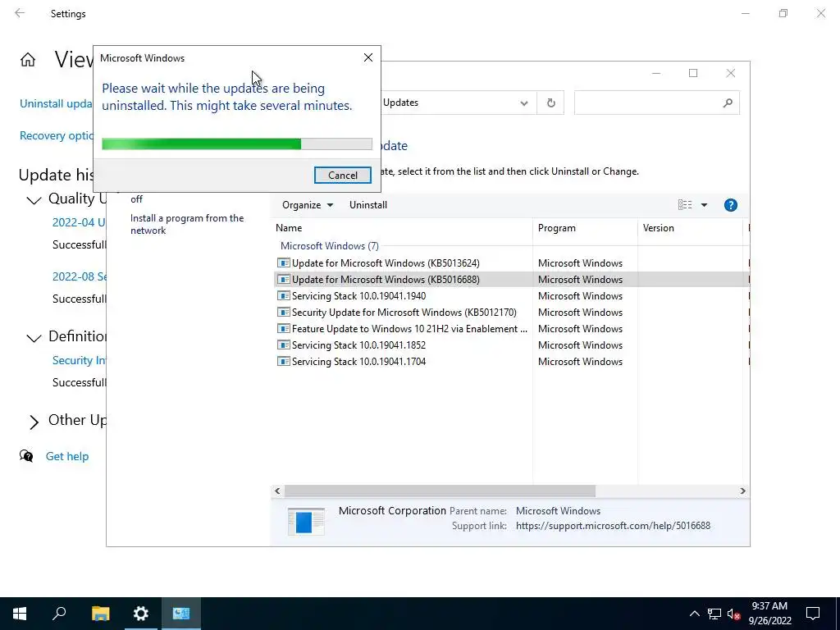Sort by the Version column header
The image size is (840, 630).
click(x=690, y=228)
